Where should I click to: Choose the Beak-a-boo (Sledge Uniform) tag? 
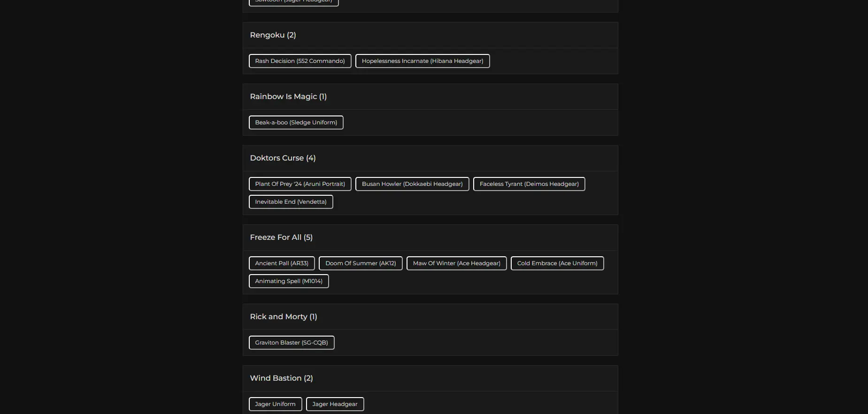click(296, 123)
